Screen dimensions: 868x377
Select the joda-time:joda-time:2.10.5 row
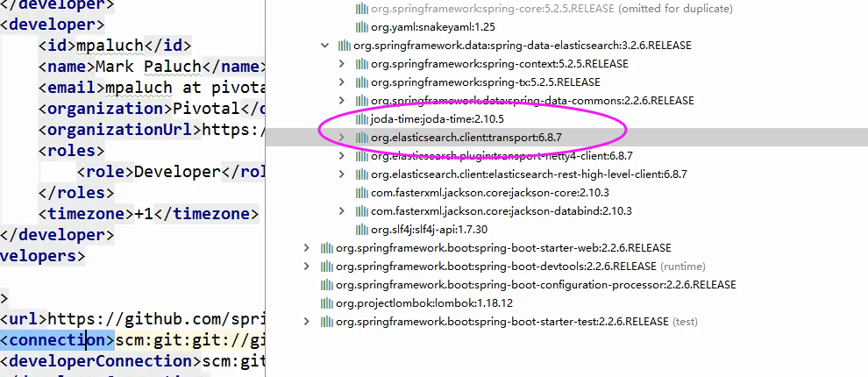(567, 119)
